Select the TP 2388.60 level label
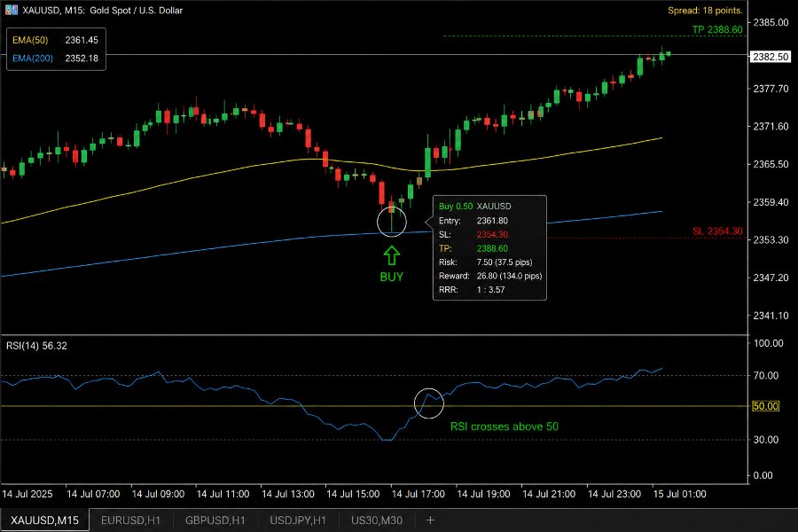The width and height of the screenshot is (798, 532). click(717, 29)
